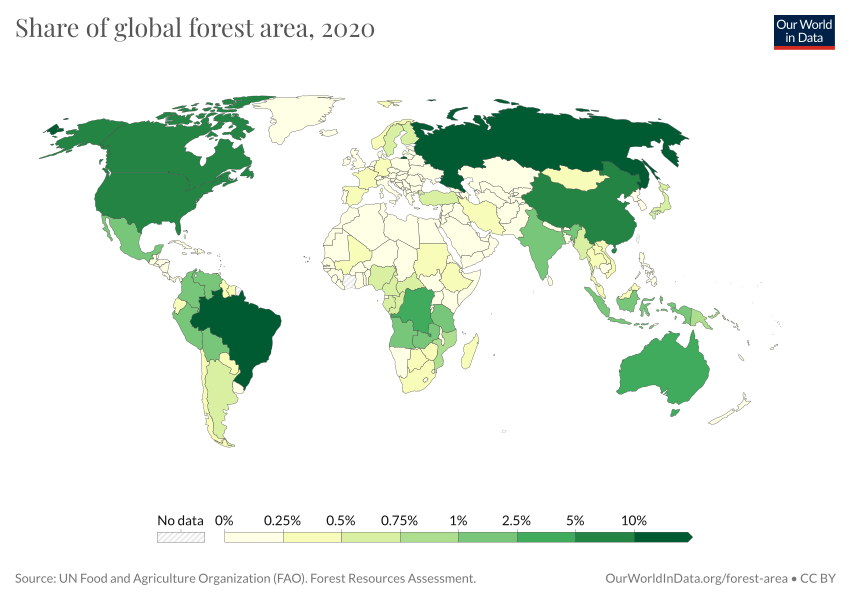The width and height of the screenshot is (850, 600).
Task: Click the FAO source citation text
Action: pos(246,578)
